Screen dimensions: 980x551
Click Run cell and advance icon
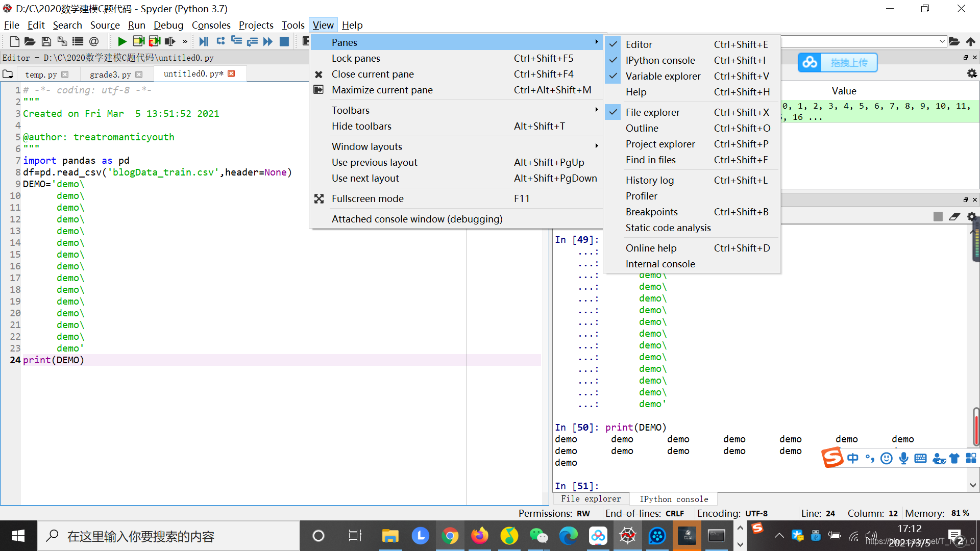click(x=154, y=41)
